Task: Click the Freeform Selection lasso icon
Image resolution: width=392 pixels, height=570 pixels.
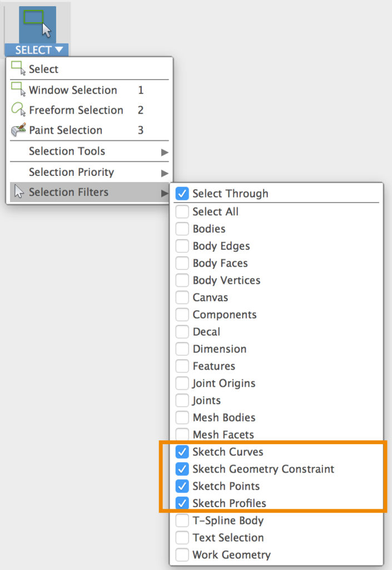Action: [17, 110]
